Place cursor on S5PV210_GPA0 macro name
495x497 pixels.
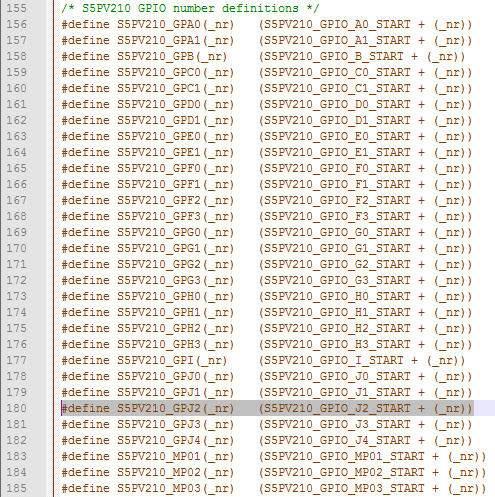[x=159, y=24]
